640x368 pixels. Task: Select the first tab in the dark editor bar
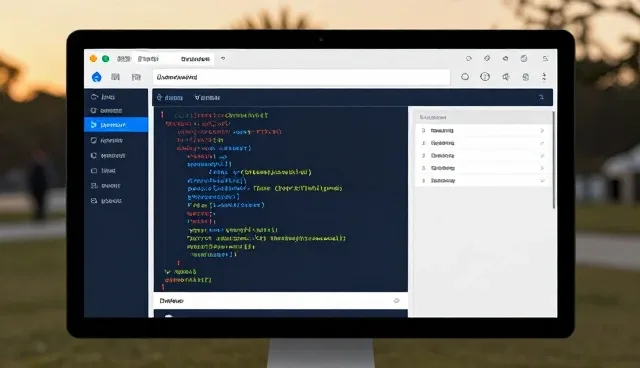pos(170,98)
